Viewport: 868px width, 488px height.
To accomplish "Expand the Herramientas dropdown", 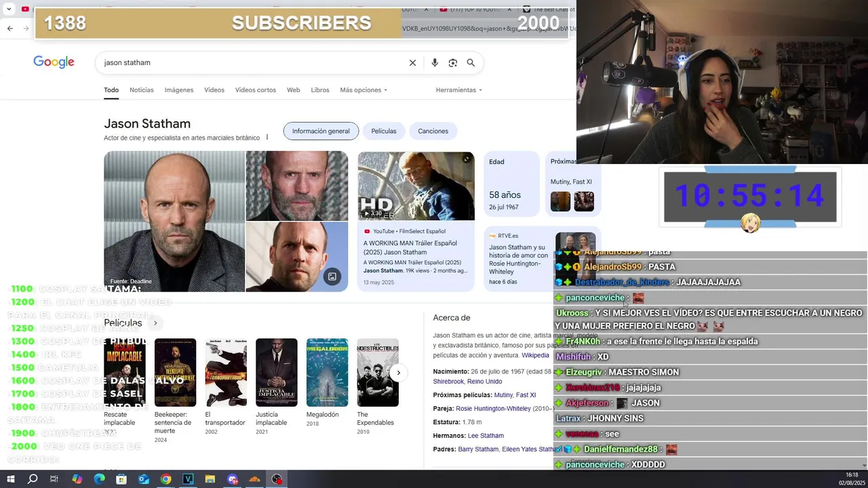I will click(x=459, y=90).
